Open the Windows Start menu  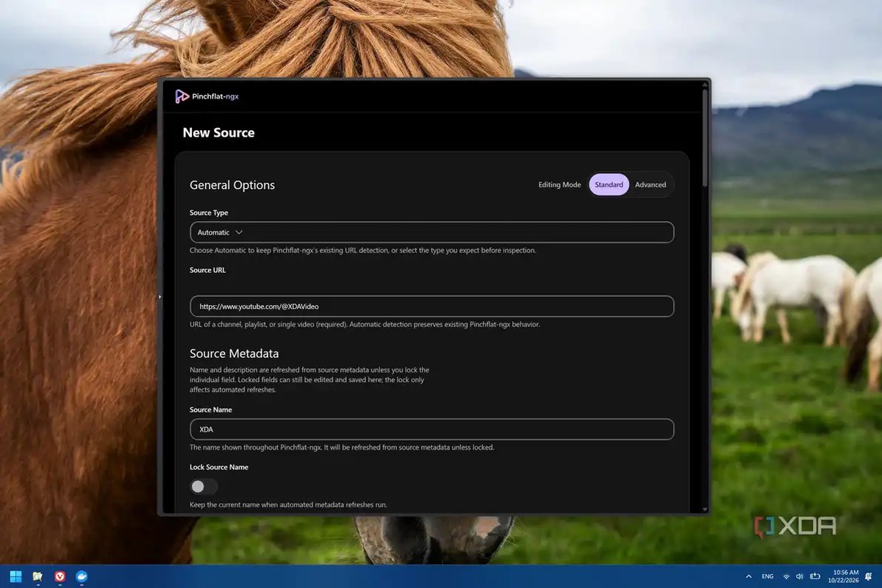click(15, 576)
